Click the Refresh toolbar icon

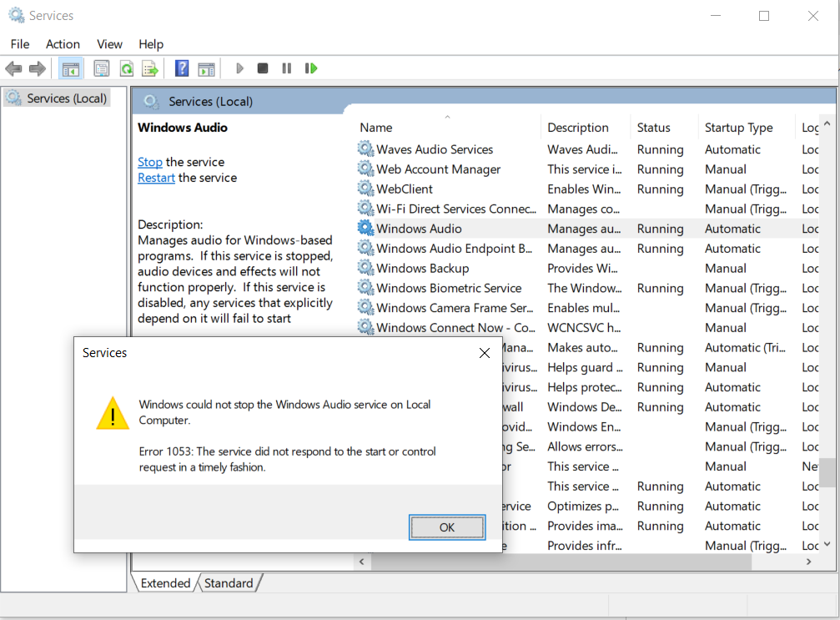pyautogui.click(x=127, y=68)
